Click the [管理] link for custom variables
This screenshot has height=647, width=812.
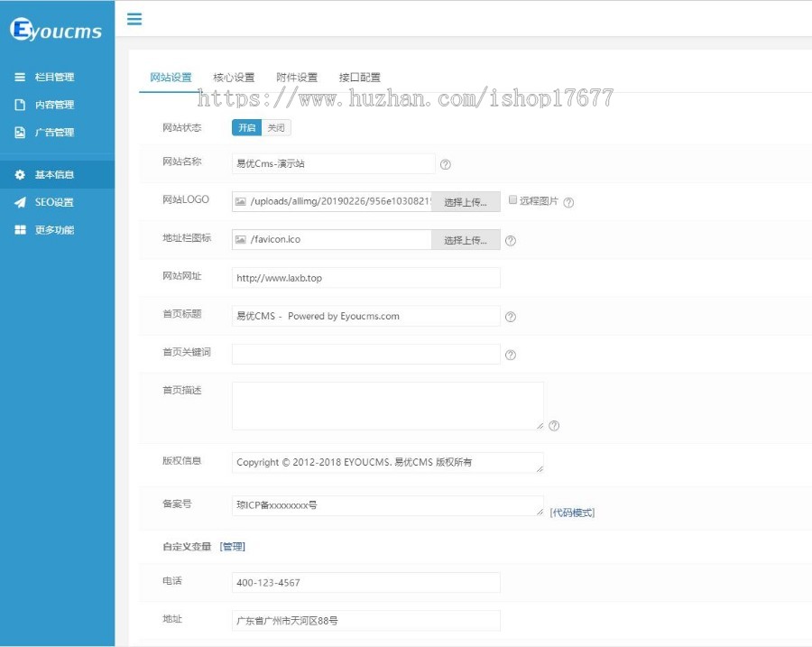pos(233,546)
